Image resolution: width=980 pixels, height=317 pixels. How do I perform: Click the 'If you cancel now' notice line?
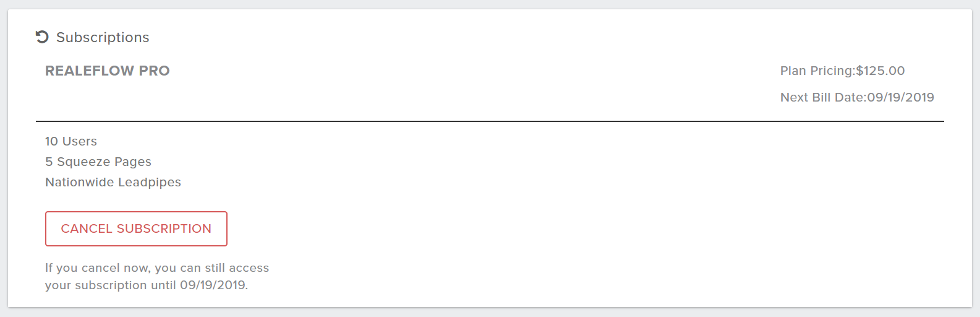click(x=157, y=267)
